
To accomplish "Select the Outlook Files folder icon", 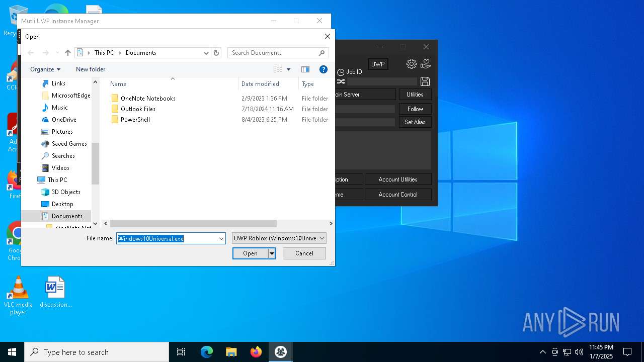I will pyautogui.click(x=115, y=109).
